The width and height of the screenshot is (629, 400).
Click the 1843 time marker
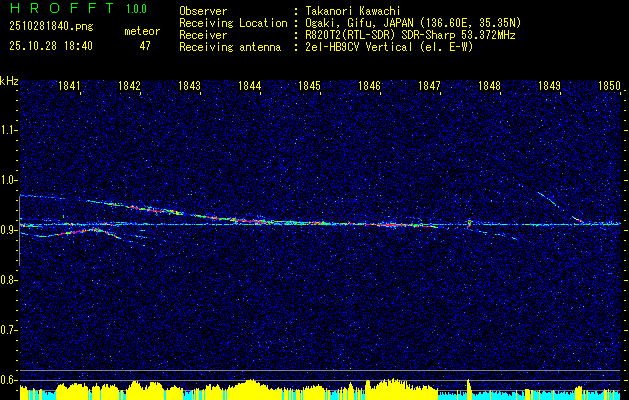click(x=190, y=87)
